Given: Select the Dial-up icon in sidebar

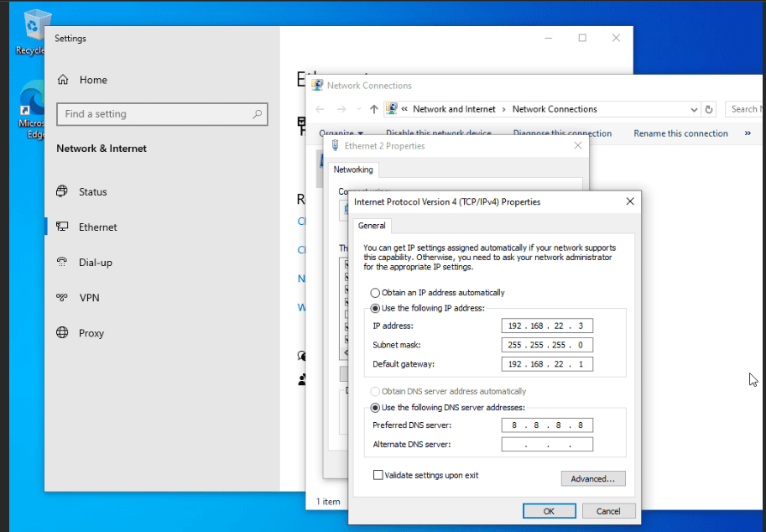Looking at the screenshot, I should [x=62, y=262].
